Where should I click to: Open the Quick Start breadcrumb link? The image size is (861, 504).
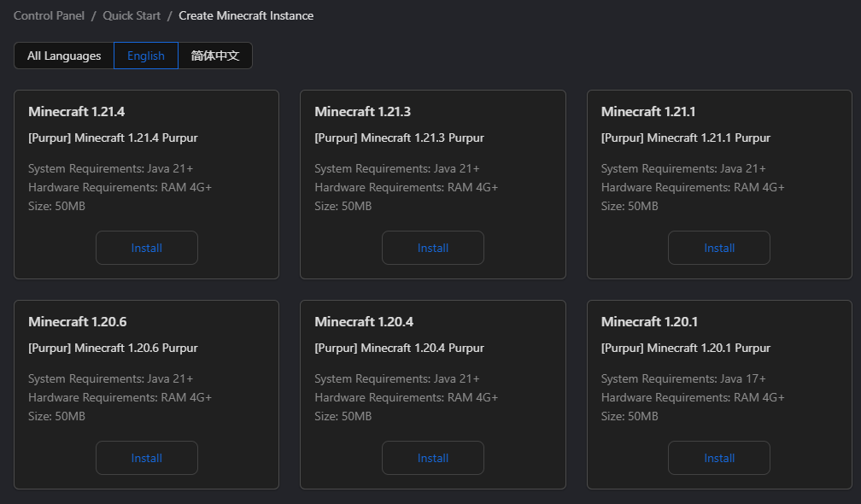132,15
